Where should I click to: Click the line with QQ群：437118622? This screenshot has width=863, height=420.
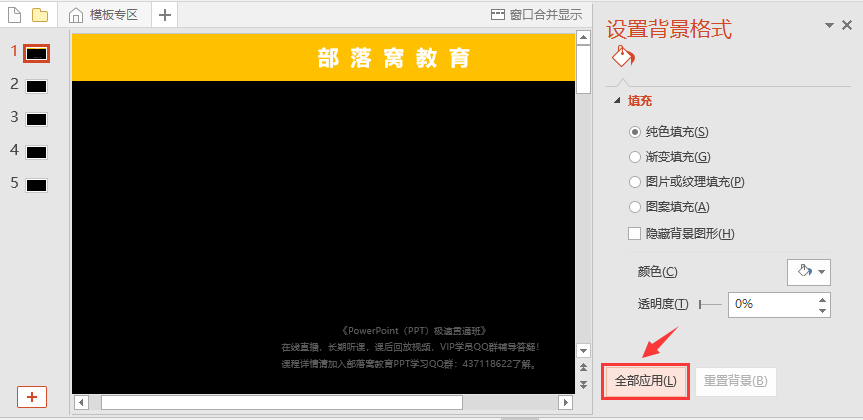tap(409, 364)
